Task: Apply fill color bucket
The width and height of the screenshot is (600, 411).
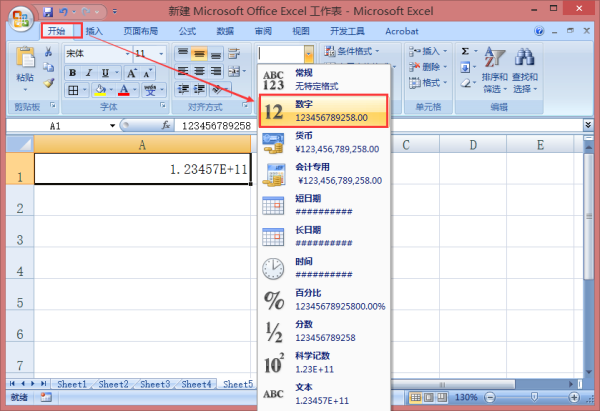Action: (100, 90)
